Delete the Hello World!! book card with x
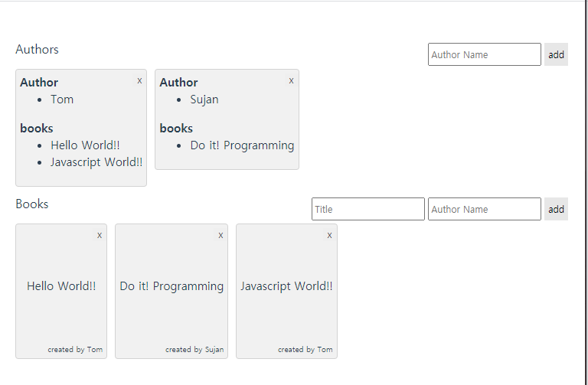The image size is (588, 385). point(100,235)
